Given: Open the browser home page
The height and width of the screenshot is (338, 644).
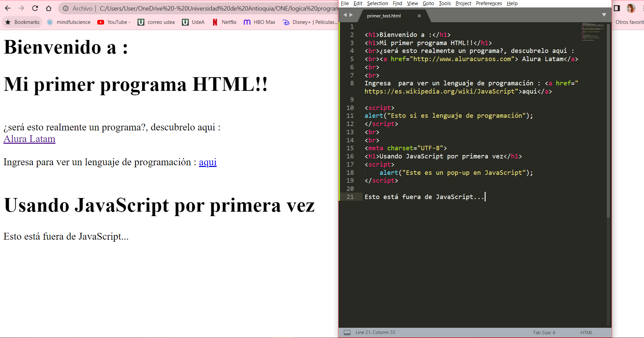Looking at the screenshot, I should pyautogui.click(x=48, y=8).
